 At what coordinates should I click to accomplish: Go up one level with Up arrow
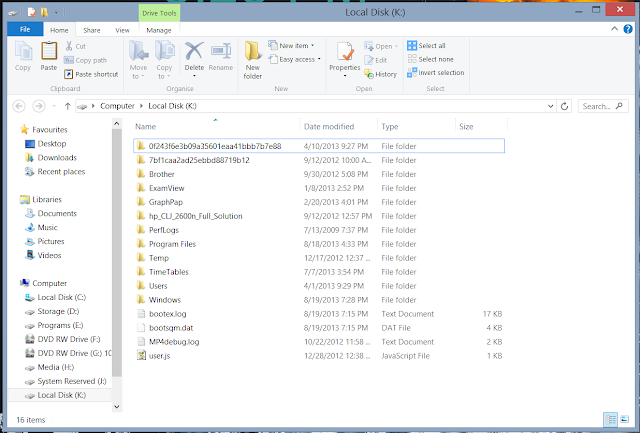tap(67, 106)
